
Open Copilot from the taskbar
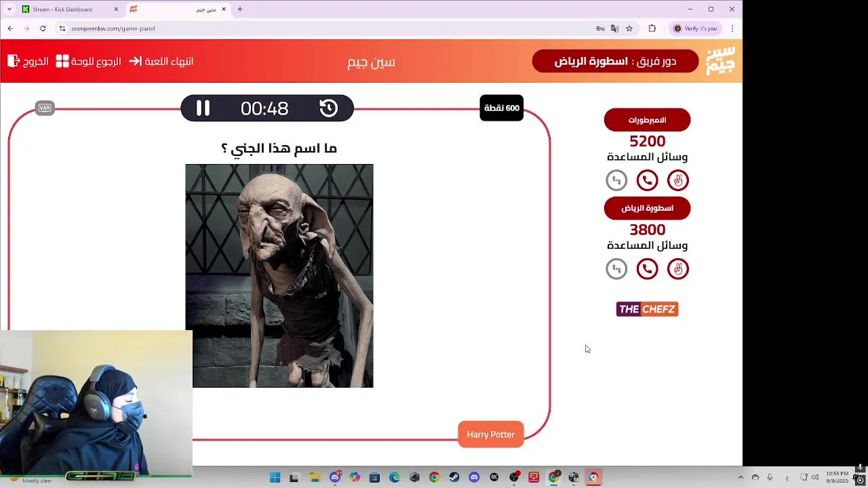(354, 478)
